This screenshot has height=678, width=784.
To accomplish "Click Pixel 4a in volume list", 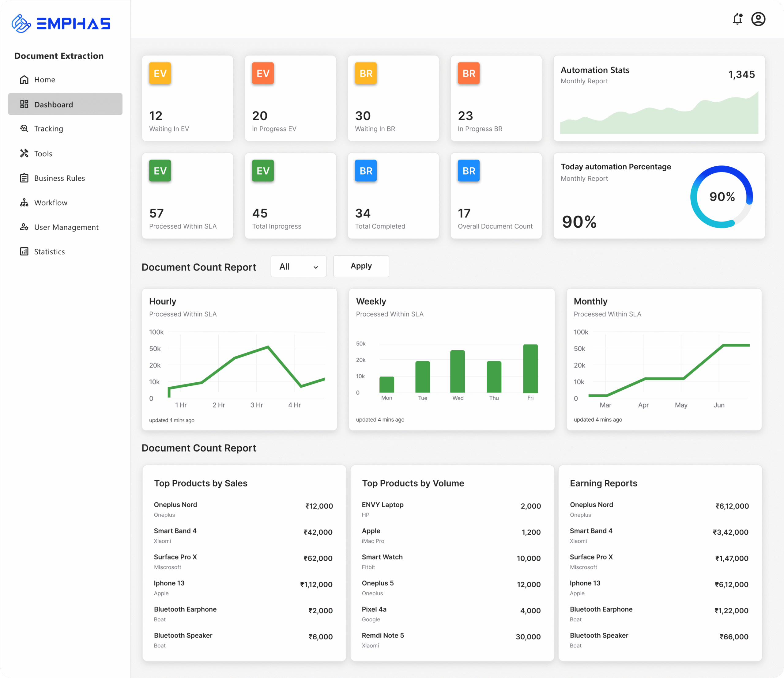I will pyautogui.click(x=374, y=609).
